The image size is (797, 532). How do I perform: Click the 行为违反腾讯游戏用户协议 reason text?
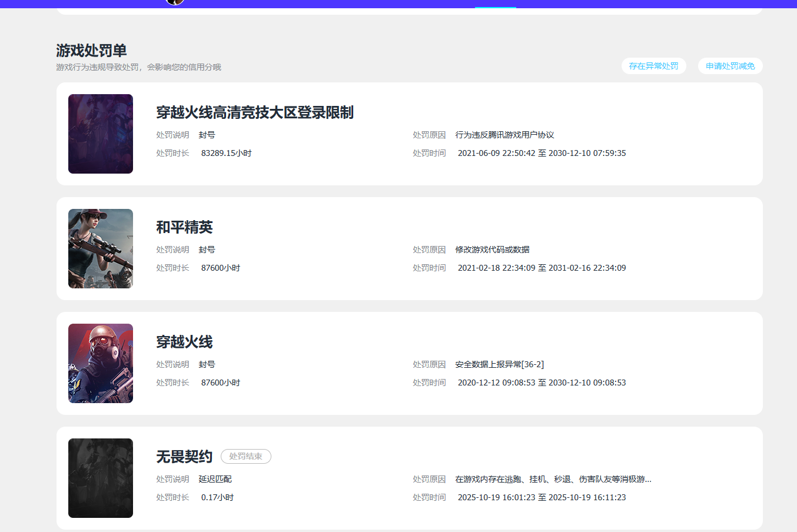coord(504,135)
